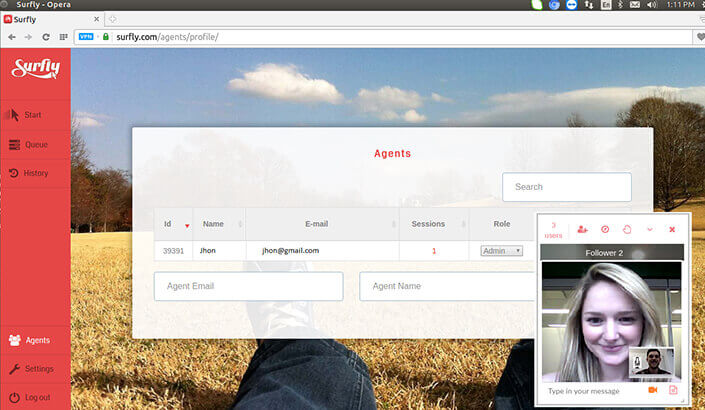Reload the page with refresh icon
The height and width of the screenshot is (410, 705).
coord(46,37)
